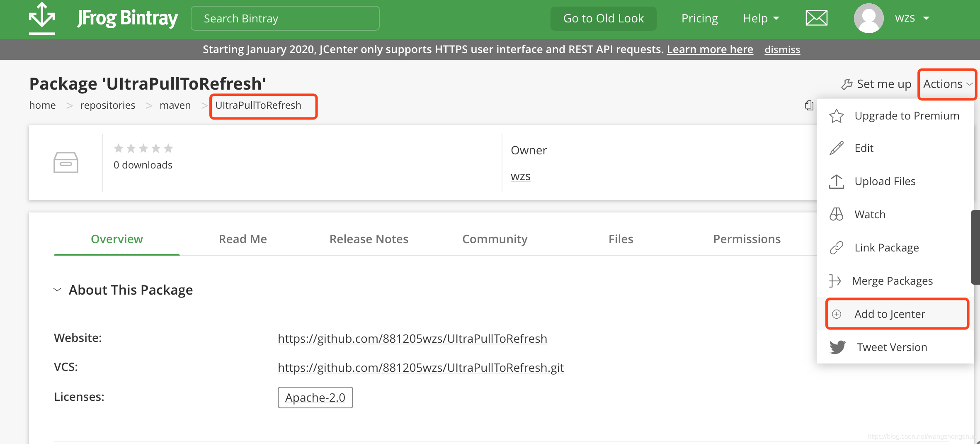Follow the Learn more here link
Screen dimensions: 980x444
[x=710, y=49]
